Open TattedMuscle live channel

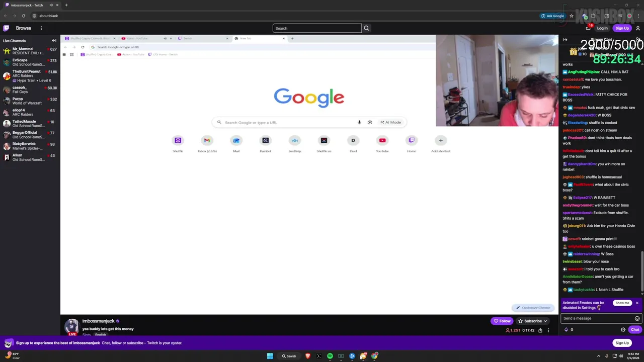click(x=29, y=123)
